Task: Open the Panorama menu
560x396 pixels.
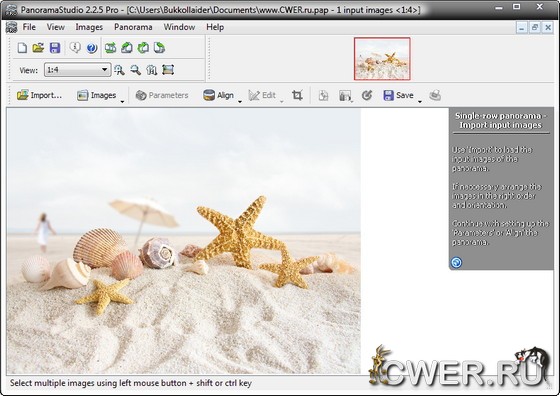Action: pyautogui.click(x=133, y=27)
